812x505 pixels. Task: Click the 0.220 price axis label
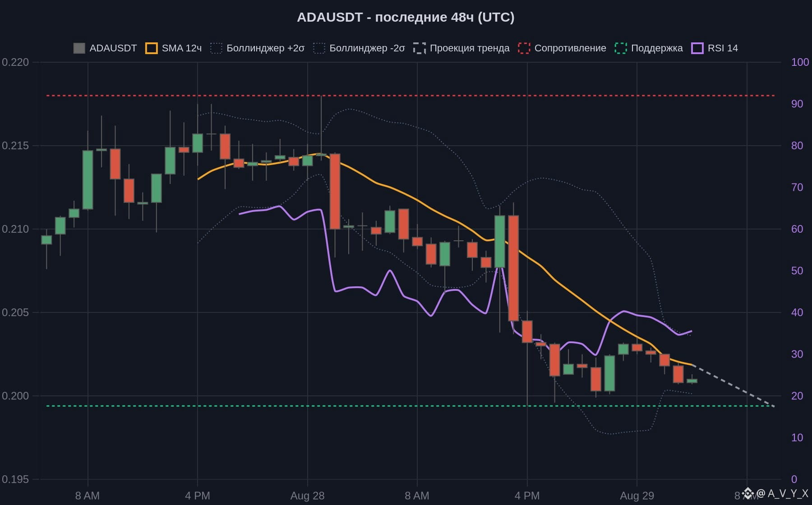tap(15, 62)
